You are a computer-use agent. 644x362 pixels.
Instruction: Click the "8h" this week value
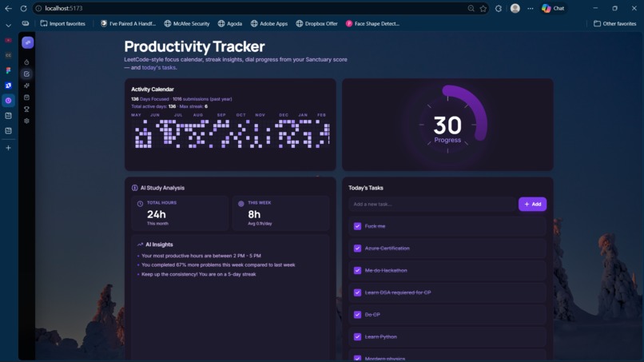[x=254, y=214]
